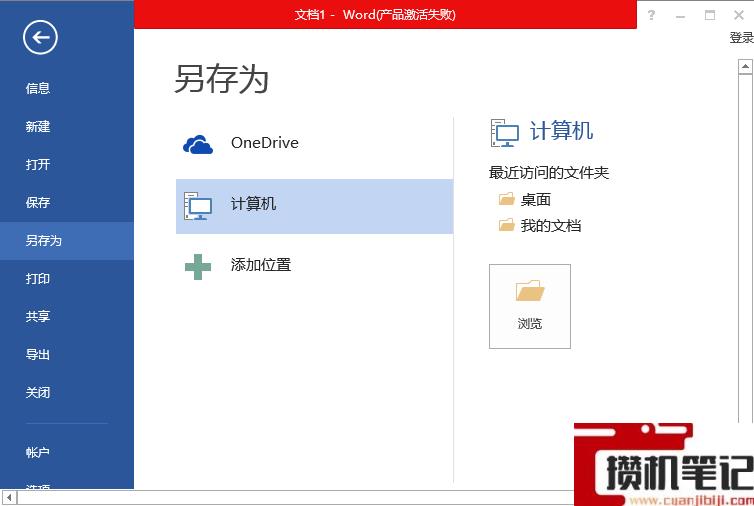
Task: Open the 打开 menu item
Action: (x=67, y=164)
